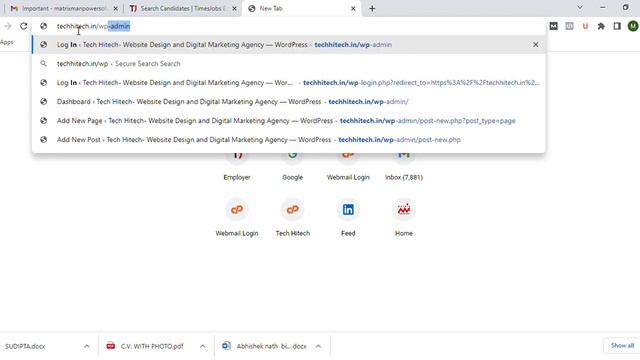
Task: Click Show all downloads
Action: pyautogui.click(x=622, y=345)
